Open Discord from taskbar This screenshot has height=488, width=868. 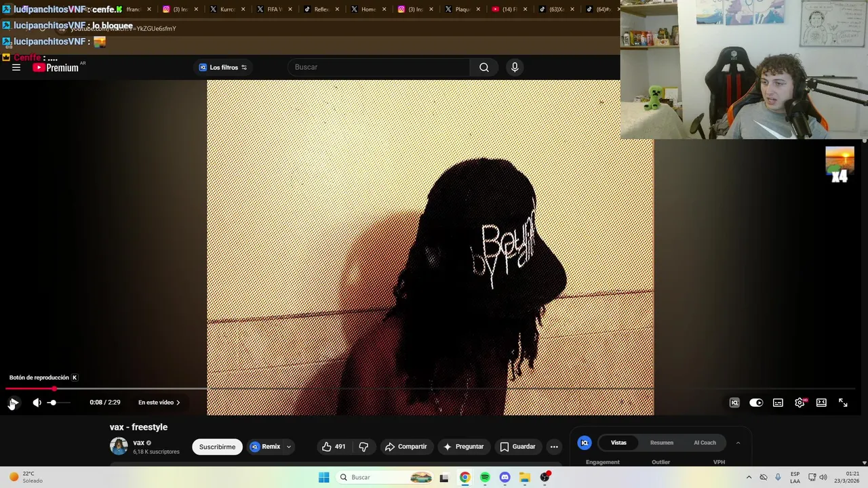coord(505,477)
